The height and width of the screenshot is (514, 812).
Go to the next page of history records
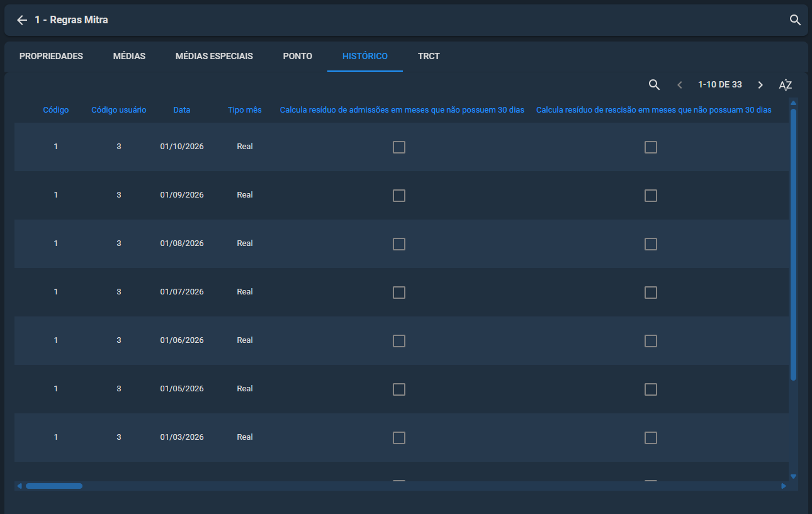click(760, 85)
